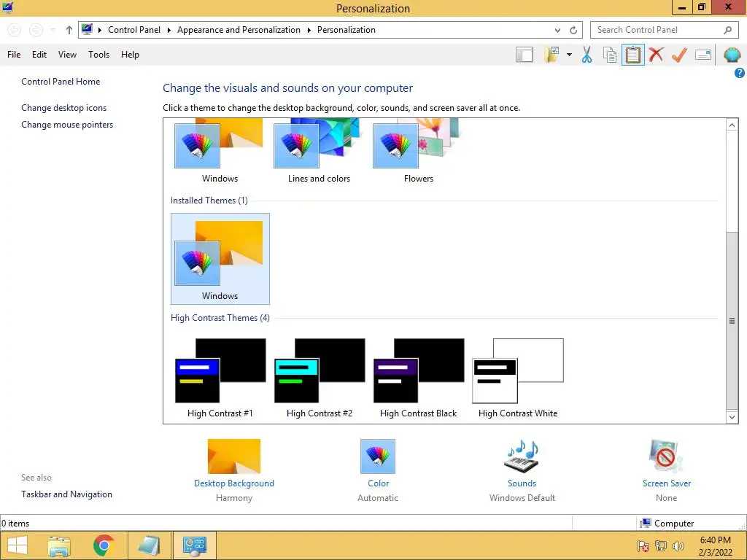747x560 pixels.
Task: Click the Screen Saver icon
Action: click(666, 456)
